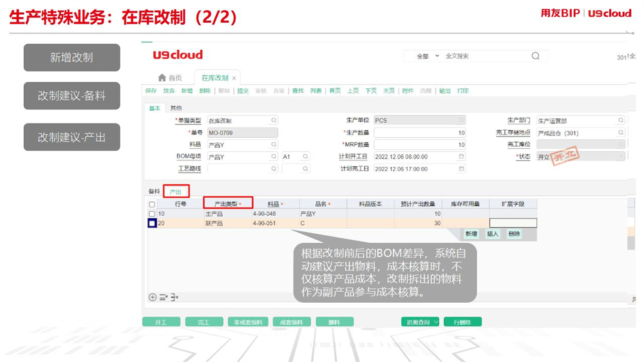Click the 改制建议-产出 slide button
644x362 pixels.
[72, 137]
